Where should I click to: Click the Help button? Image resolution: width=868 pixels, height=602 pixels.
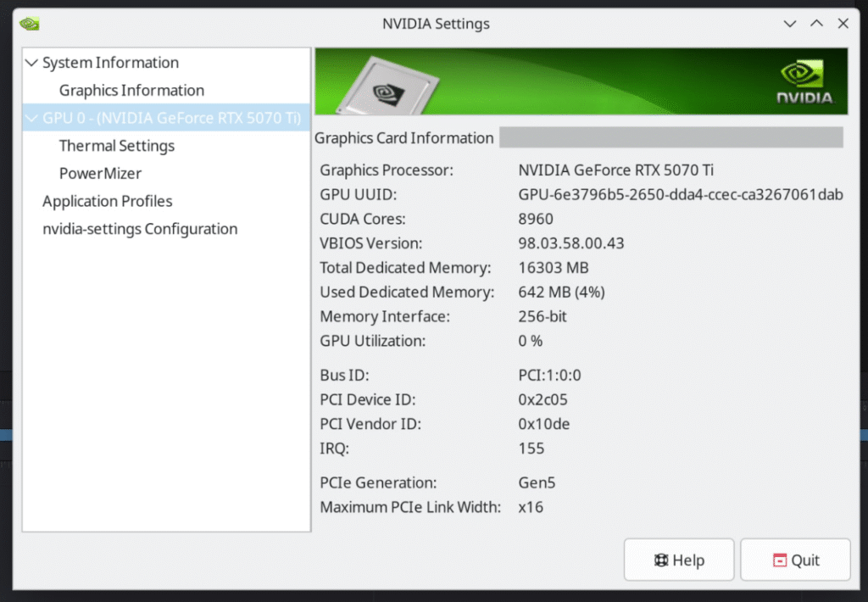[x=679, y=560]
